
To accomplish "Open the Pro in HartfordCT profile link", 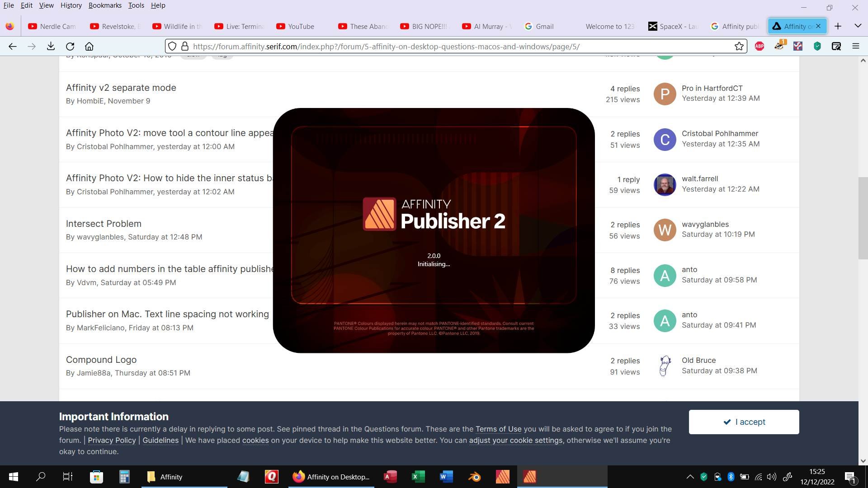I will [x=712, y=89].
